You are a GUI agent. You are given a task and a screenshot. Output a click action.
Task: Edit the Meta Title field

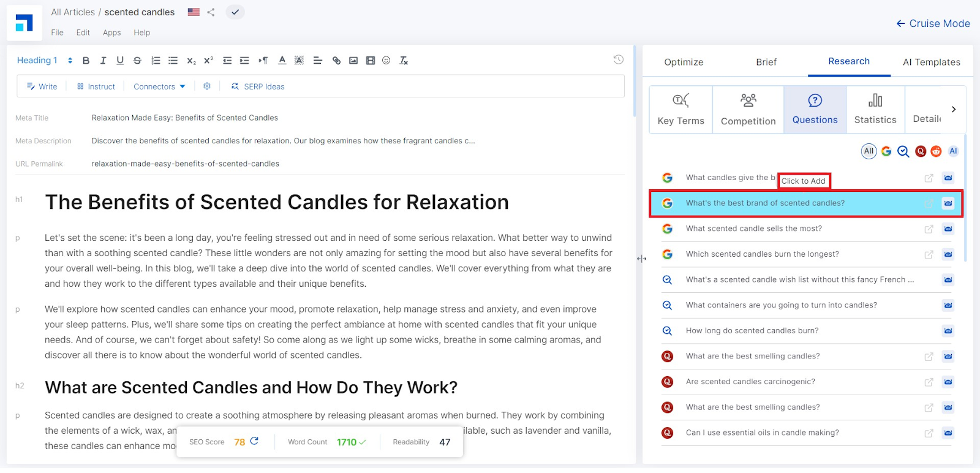tap(184, 118)
